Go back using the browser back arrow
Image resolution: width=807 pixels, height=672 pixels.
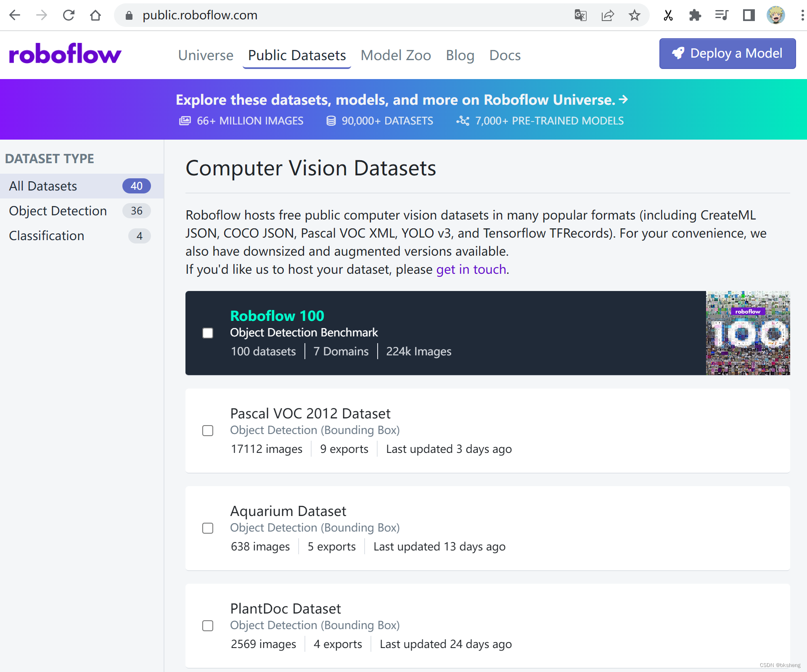click(x=15, y=16)
